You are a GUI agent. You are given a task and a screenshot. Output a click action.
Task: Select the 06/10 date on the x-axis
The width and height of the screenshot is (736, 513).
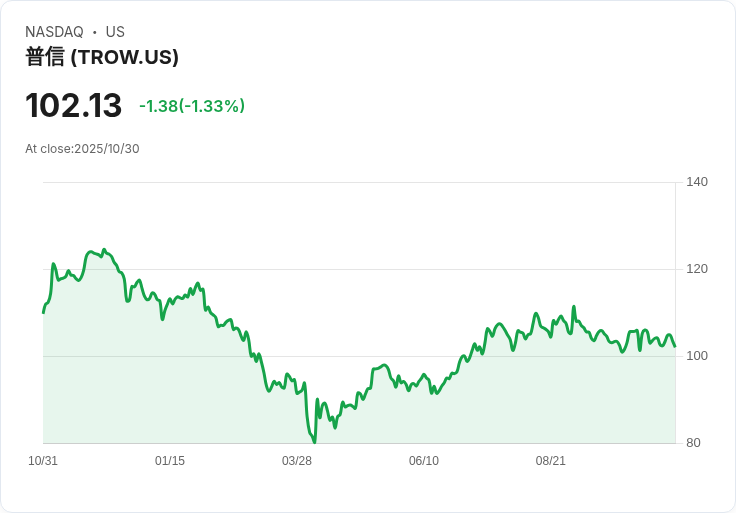(x=424, y=461)
